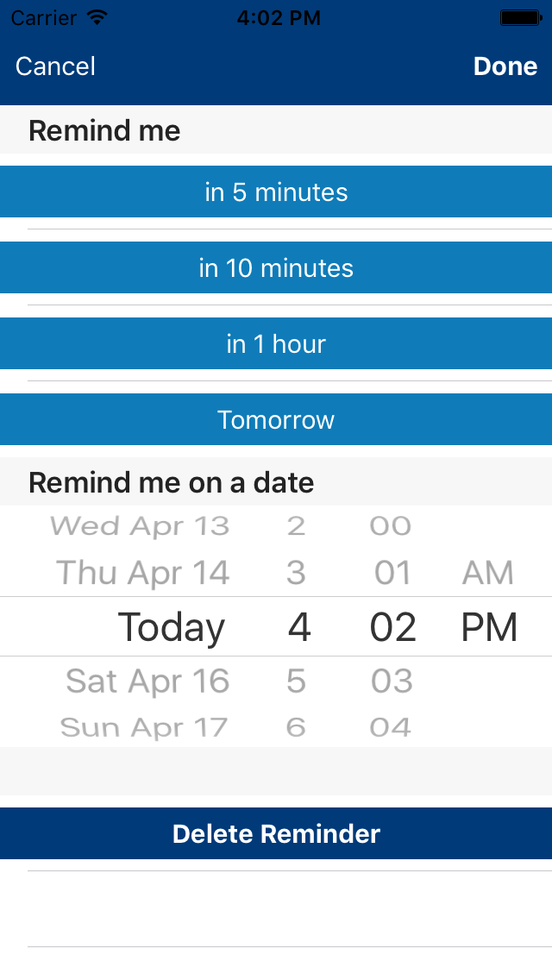Select the in 10 minutes option
Image resolution: width=552 pixels, height=980 pixels.
tap(276, 267)
